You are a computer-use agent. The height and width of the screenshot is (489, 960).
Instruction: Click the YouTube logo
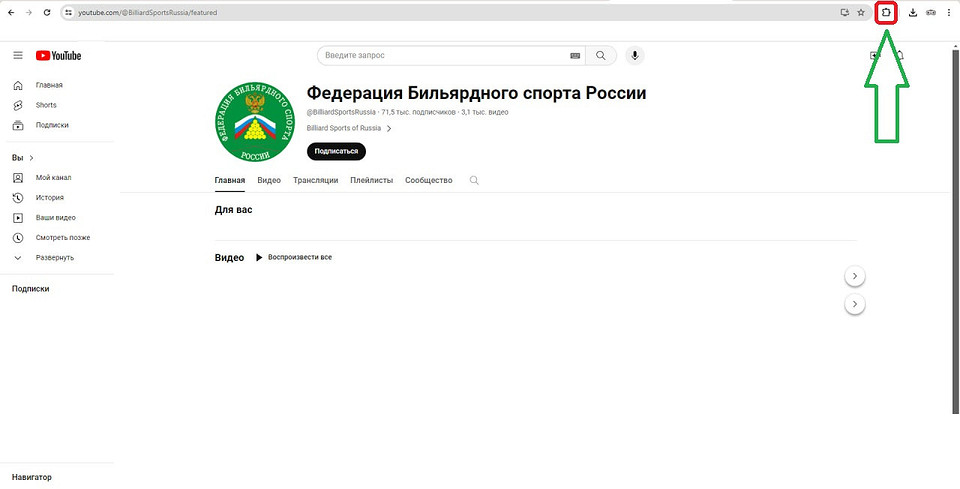tap(58, 56)
